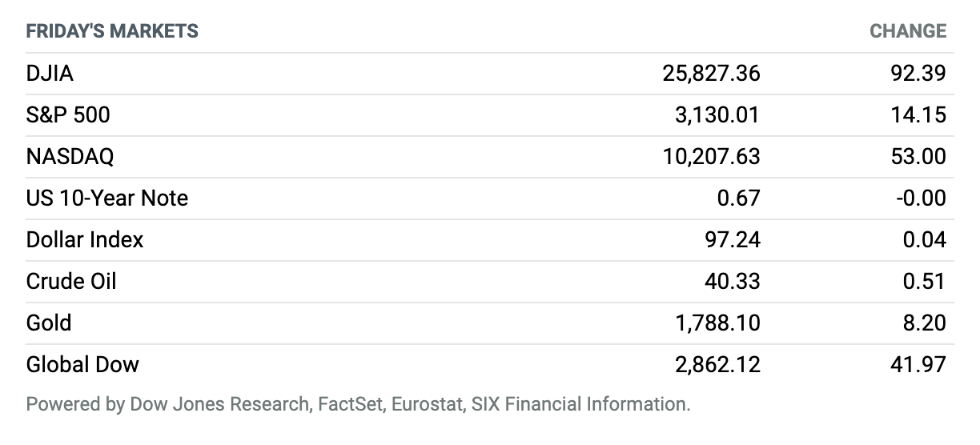Click the Global Dow change 41.97
Screen dimensions: 980x445
[919, 365]
